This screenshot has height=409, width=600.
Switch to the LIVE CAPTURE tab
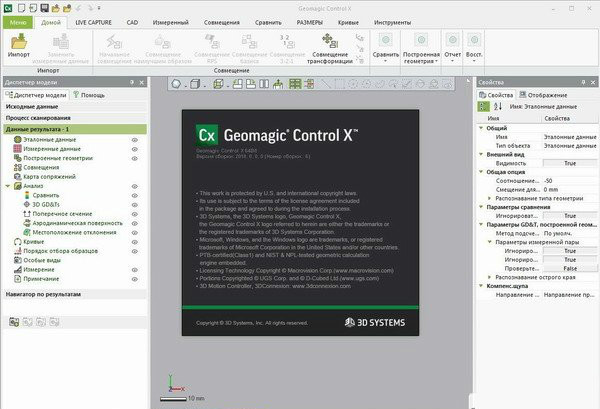(93, 23)
